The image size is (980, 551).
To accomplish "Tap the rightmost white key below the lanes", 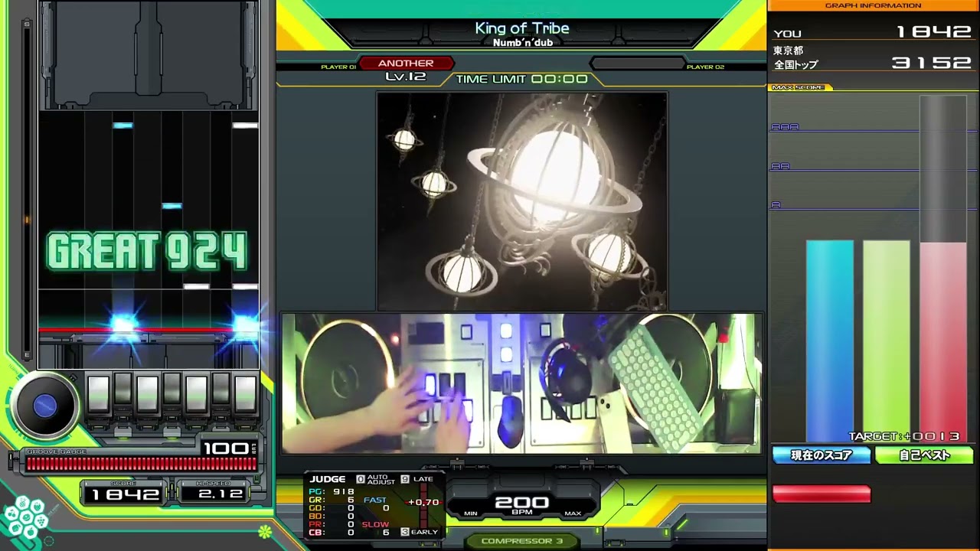I will click(245, 395).
